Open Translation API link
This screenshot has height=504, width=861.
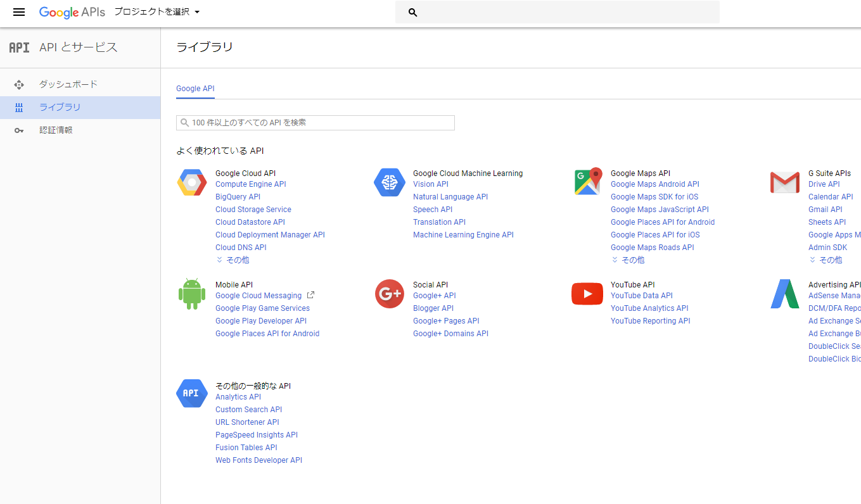(x=439, y=222)
